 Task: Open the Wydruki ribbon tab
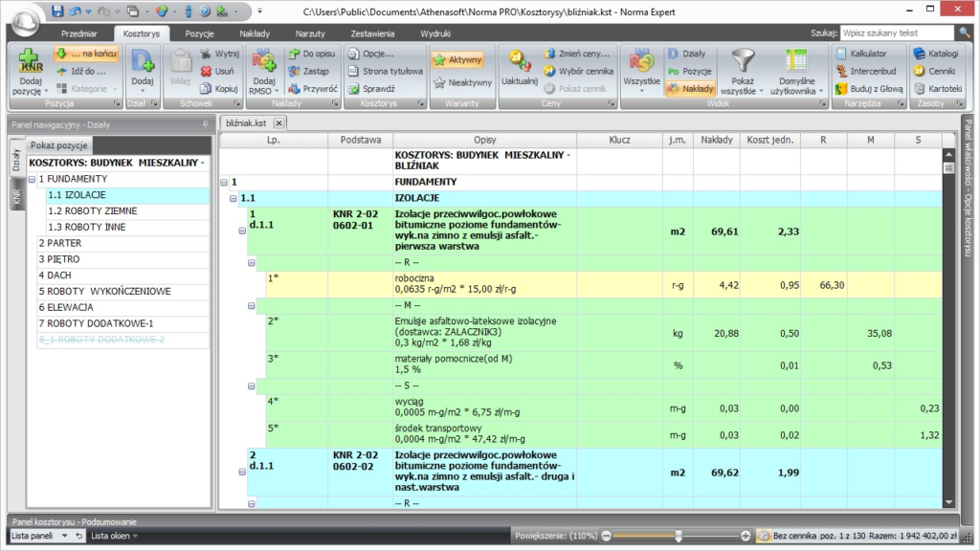point(435,33)
